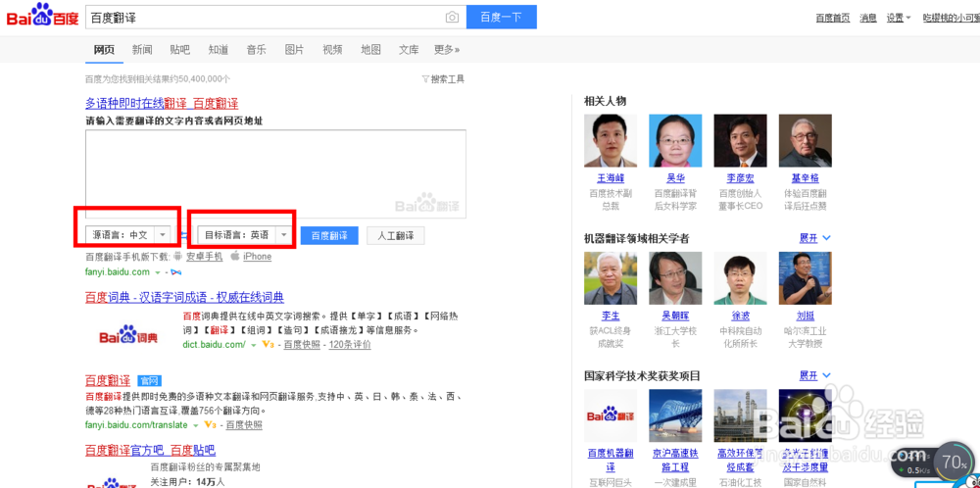Click the camera image search icon

[452, 18]
